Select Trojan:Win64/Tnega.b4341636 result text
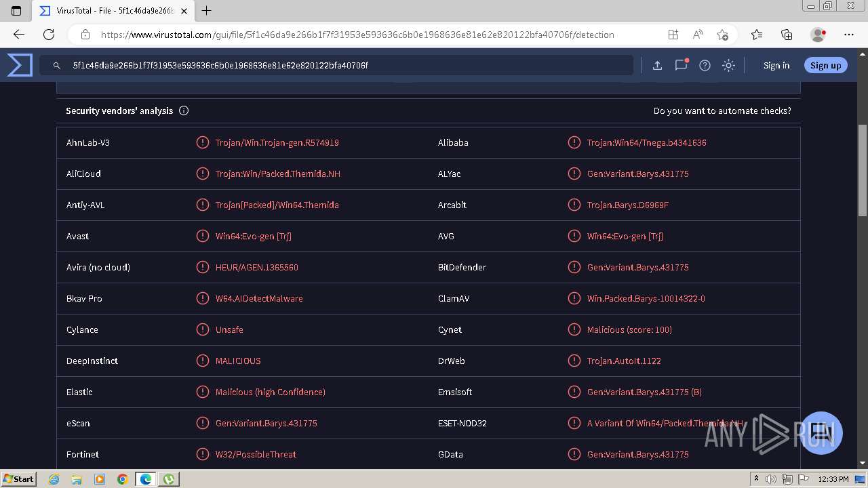 click(x=647, y=142)
